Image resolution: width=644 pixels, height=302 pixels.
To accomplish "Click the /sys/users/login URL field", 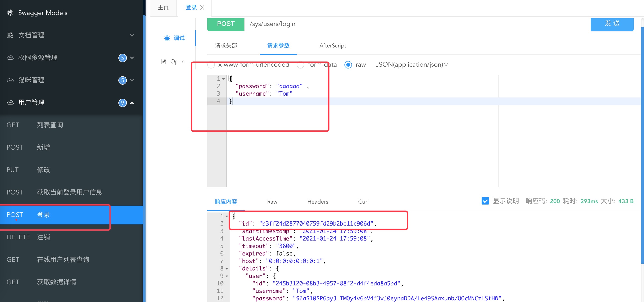I will pyautogui.click(x=417, y=24).
